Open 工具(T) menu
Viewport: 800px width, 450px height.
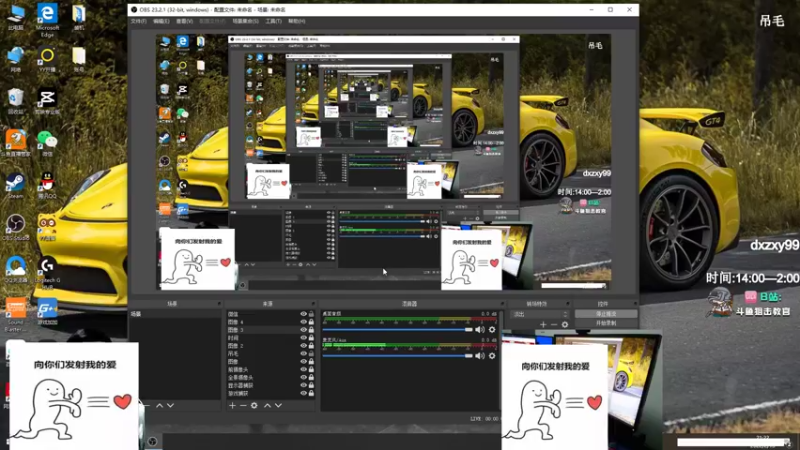(273, 21)
